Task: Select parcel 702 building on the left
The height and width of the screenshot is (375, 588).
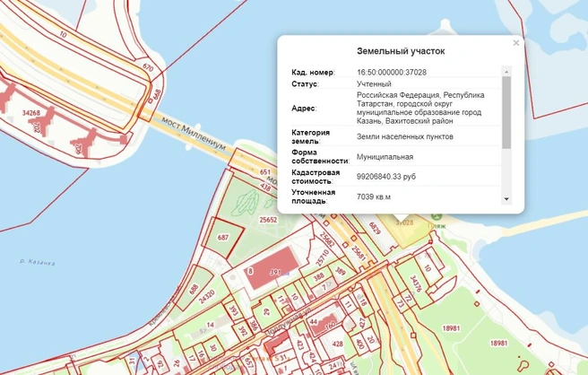Action: pos(37,127)
